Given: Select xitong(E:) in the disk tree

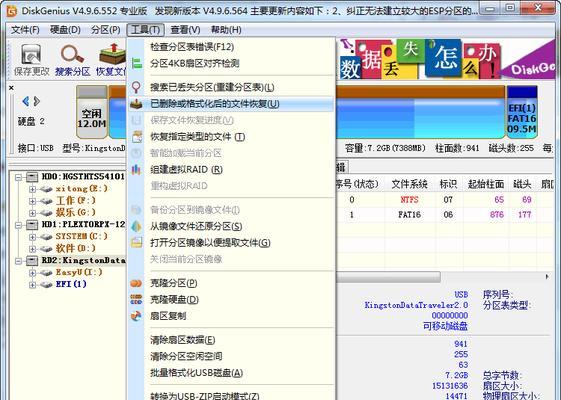Looking at the screenshot, I should [x=82, y=189].
